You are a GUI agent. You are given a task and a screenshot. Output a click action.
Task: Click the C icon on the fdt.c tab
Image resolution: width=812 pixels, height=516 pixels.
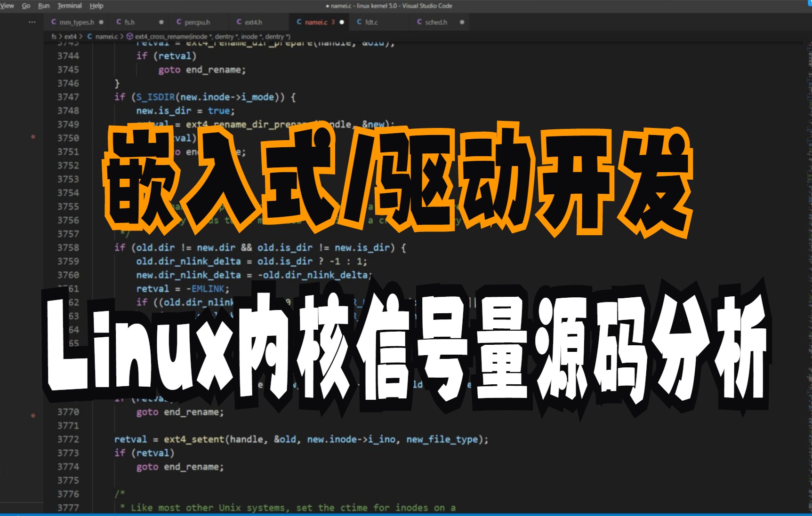[359, 22]
